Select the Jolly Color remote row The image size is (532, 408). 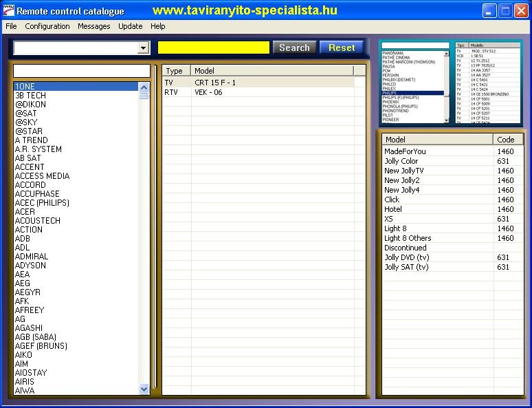[x=452, y=161]
